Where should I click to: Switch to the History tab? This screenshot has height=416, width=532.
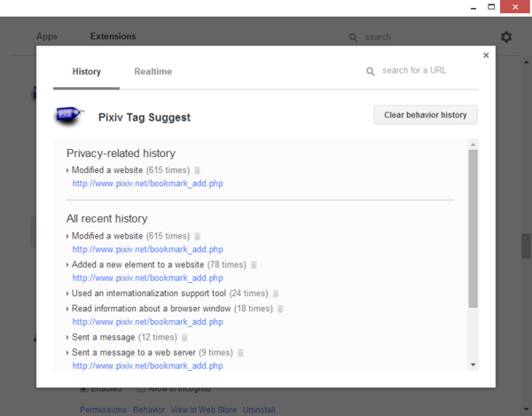pos(87,72)
